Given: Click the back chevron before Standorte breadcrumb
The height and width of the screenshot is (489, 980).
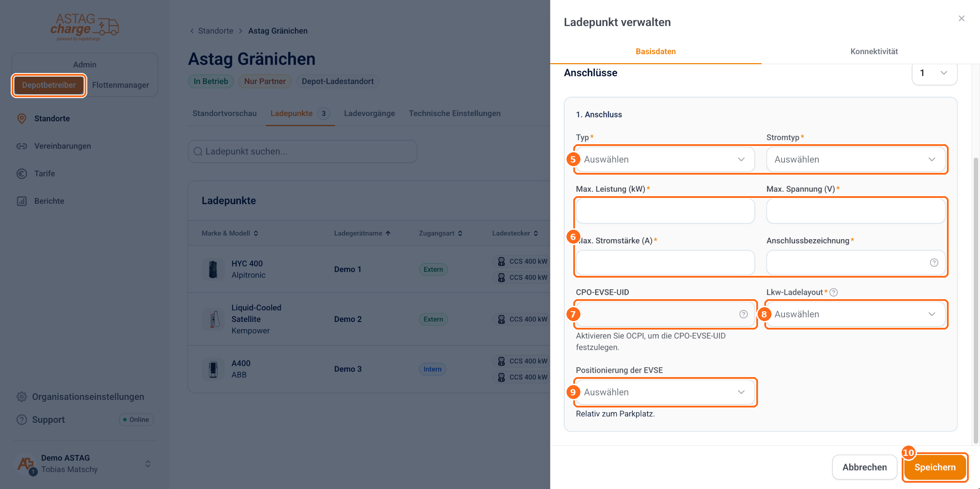Looking at the screenshot, I should (192, 31).
